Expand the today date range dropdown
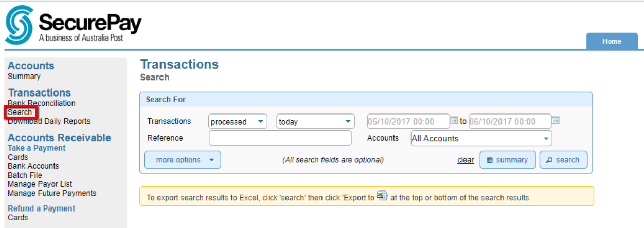Viewport: 644px width, 228px height. (316, 122)
